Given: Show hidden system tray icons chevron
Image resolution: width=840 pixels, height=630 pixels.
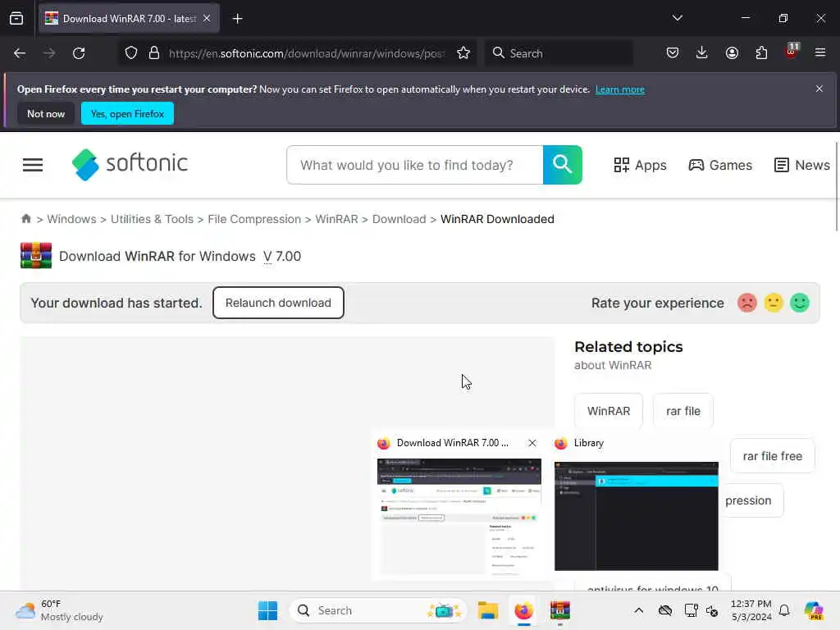Looking at the screenshot, I should tap(638, 610).
